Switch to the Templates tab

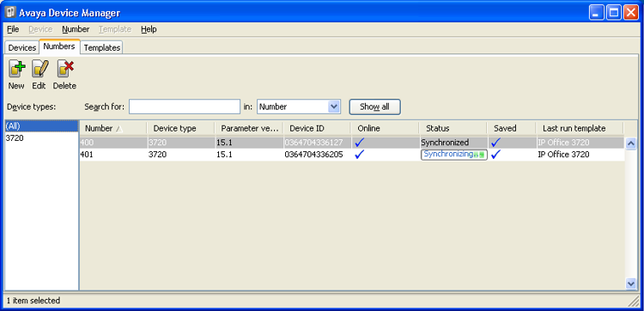point(102,47)
